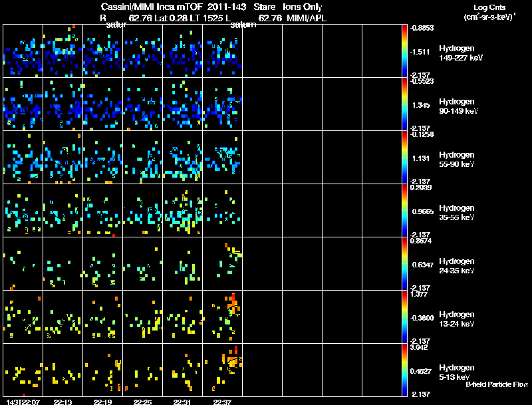The height and width of the screenshot is (405, 532).
Task: Select the 13-24 keV image at 22:25
Action: pyautogui.click(x=142, y=317)
